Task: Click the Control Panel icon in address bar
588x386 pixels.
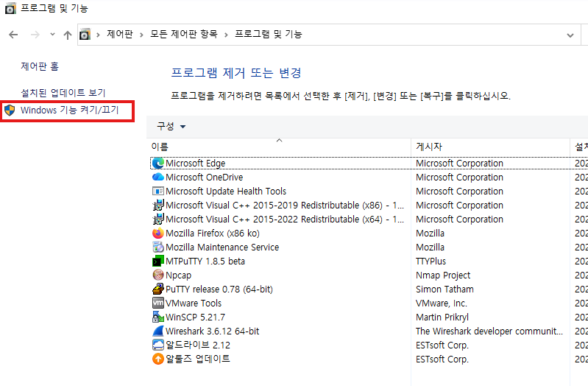Action: click(x=85, y=35)
